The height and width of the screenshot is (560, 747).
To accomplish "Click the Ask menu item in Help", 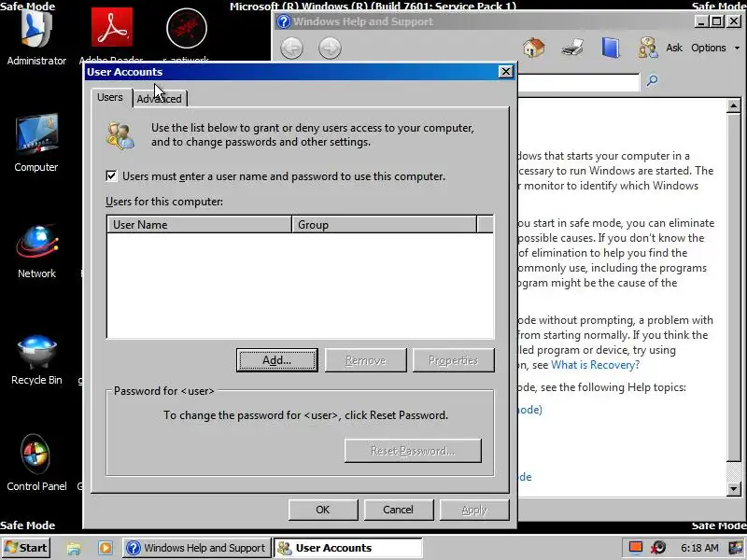I will click(x=673, y=48).
